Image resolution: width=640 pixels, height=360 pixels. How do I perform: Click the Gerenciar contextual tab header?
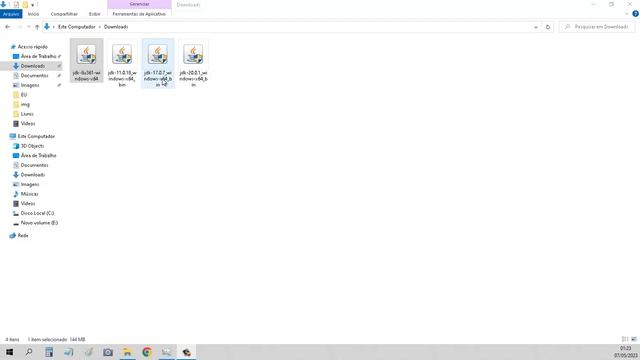click(139, 4)
